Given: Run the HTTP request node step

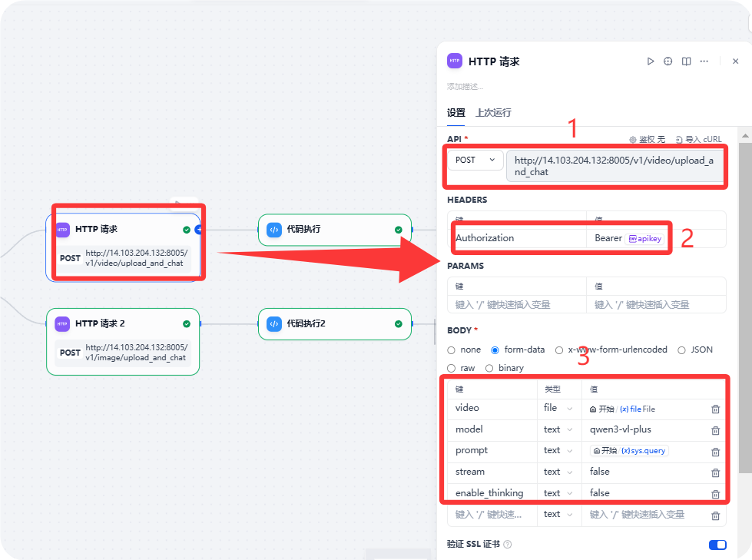Looking at the screenshot, I should [x=651, y=61].
